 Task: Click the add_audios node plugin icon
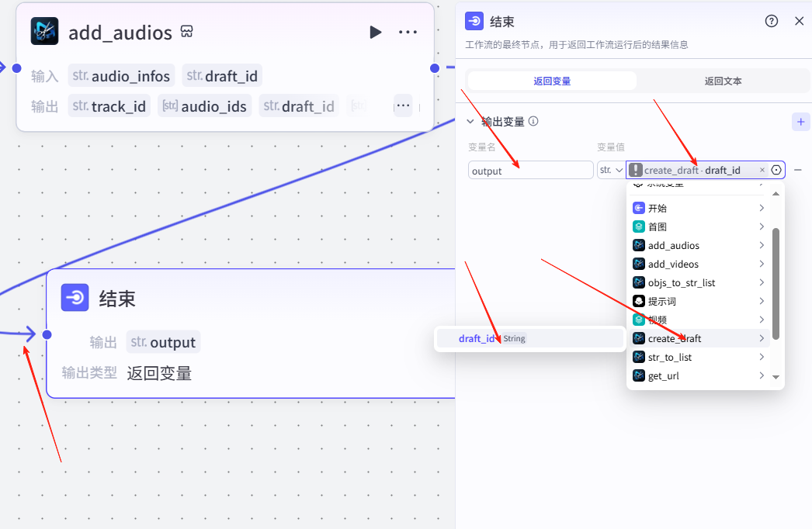point(44,32)
